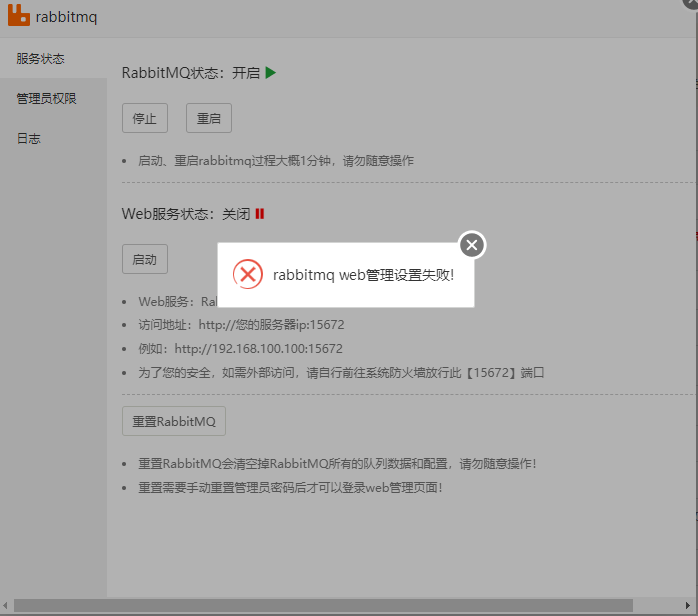This screenshot has height=616, width=698.
Task: Restart RabbitMQ with 重启 button
Action: (x=209, y=118)
